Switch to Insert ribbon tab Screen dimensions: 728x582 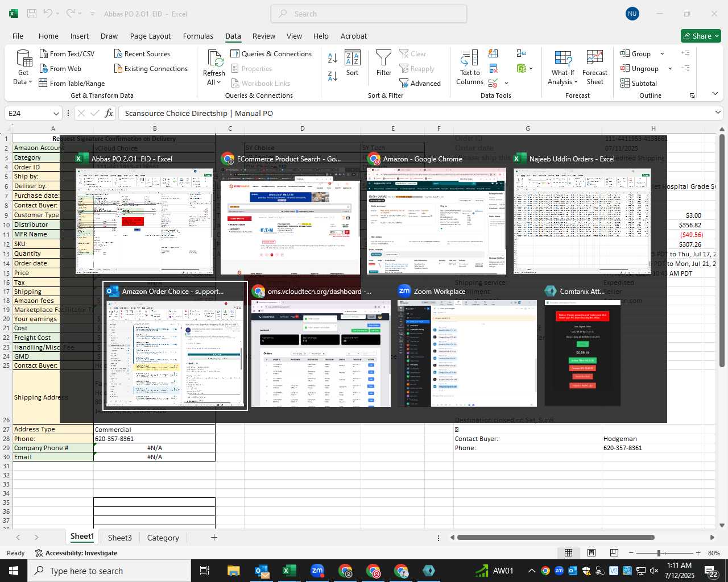tap(80, 36)
